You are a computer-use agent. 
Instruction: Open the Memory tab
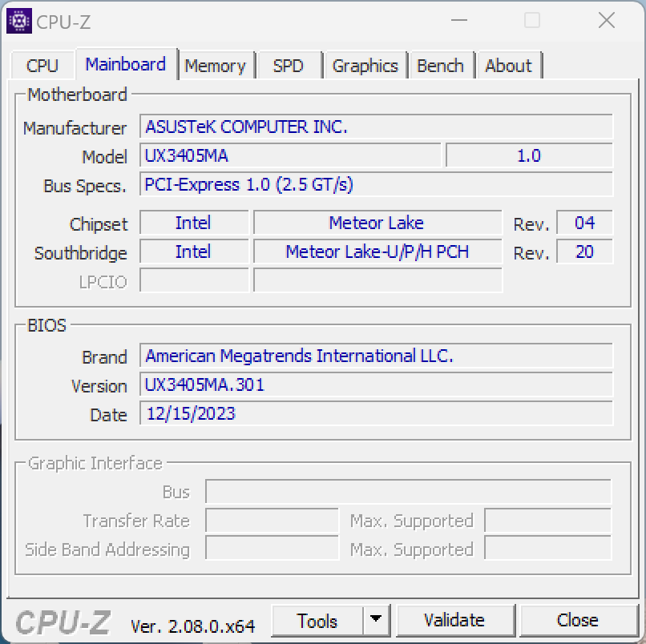coord(215,66)
